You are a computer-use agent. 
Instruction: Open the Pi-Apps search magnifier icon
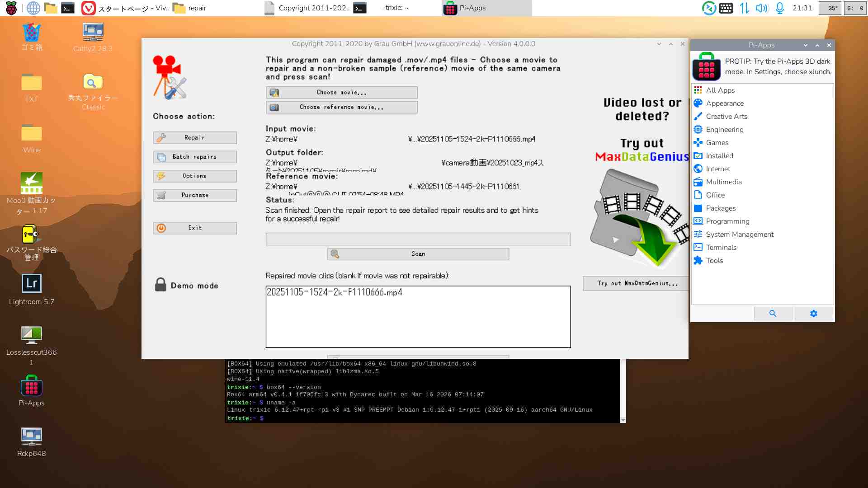coord(773,314)
